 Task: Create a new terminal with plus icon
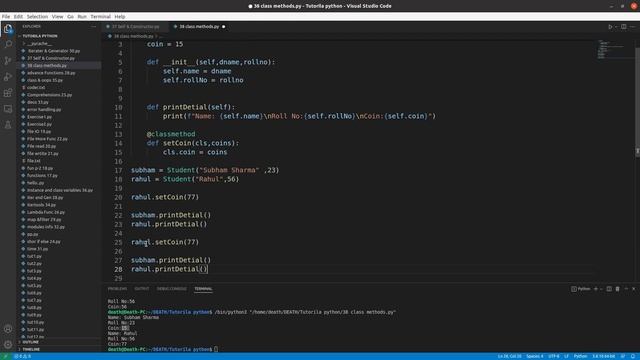click(596, 289)
